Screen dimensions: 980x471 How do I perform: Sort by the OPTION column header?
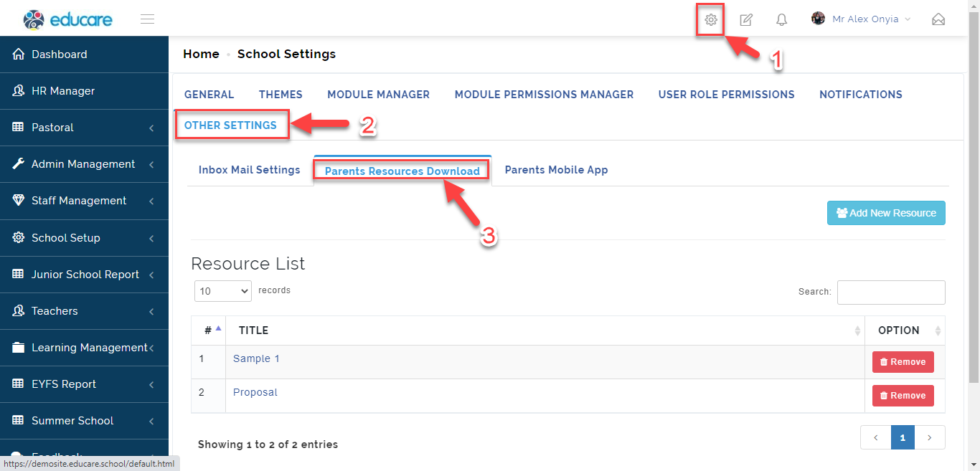[905, 330]
